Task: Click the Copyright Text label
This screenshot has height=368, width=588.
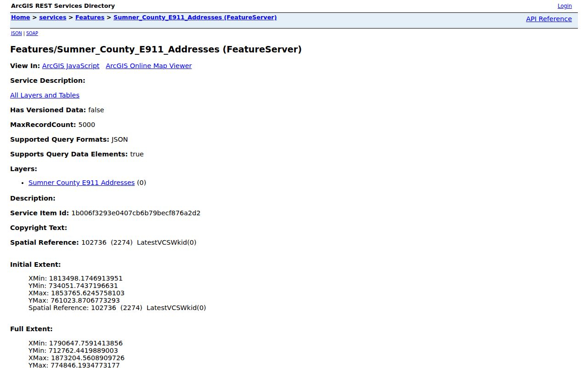Action: click(39, 228)
